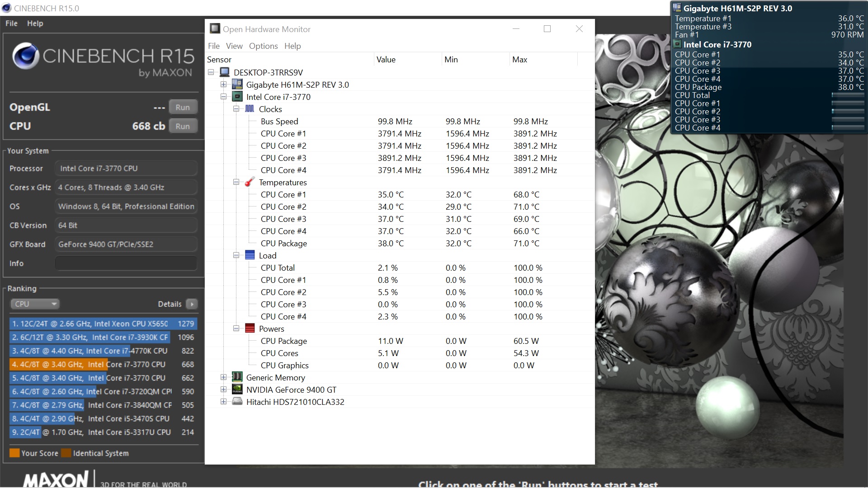Click the Clocks waveform icon
This screenshot has width=868, height=488.
click(250, 109)
